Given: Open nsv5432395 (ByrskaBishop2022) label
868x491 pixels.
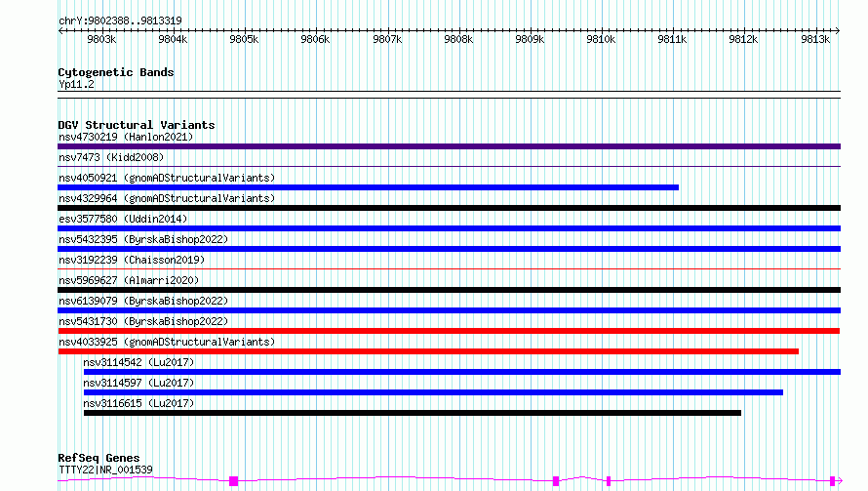Looking at the screenshot, I should 143,239.
